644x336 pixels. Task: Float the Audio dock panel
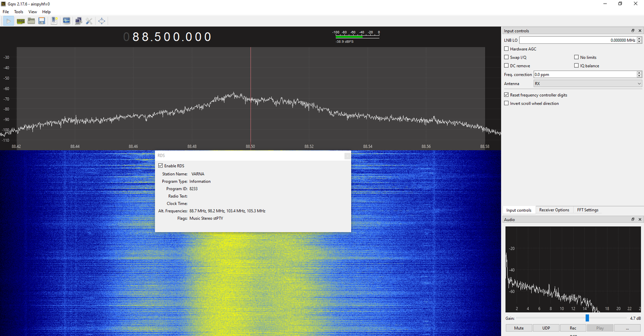click(633, 220)
